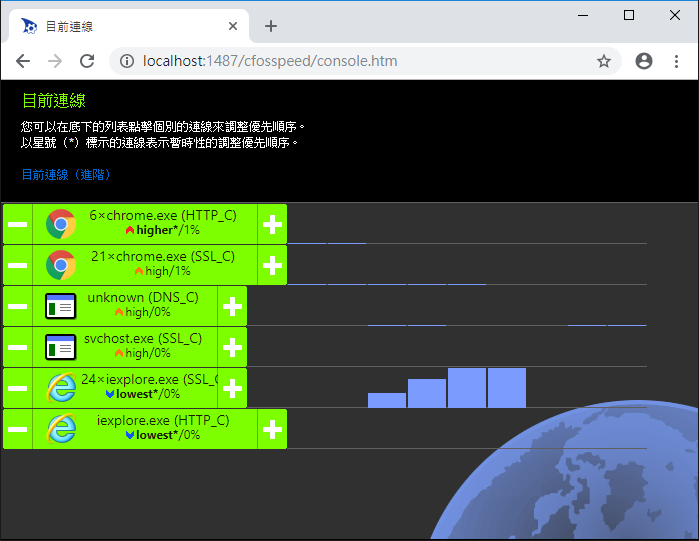699x541 pixels.
Task: Click plus button on 21×chrome.exe (SSL_C) row
Action: point(272,265)
